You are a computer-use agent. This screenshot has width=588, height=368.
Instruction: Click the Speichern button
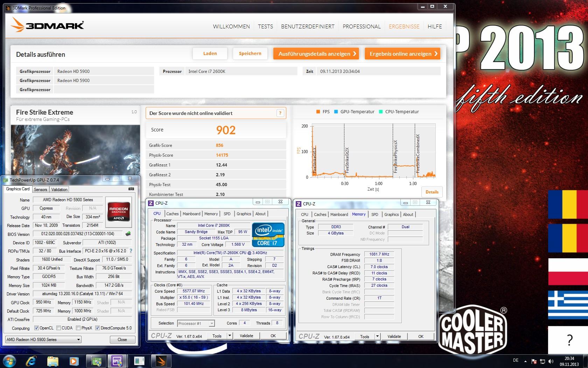pyautogui.click(x=250, y=54)
